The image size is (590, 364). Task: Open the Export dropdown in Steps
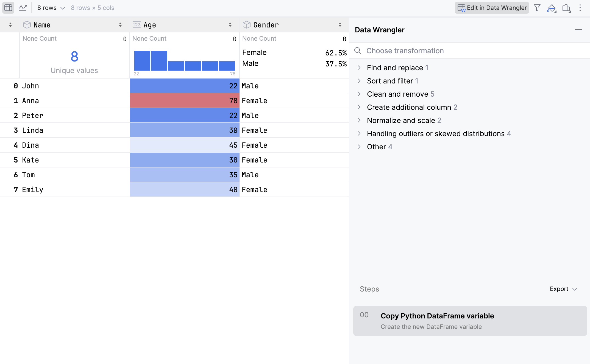click(x=563, y=289)
